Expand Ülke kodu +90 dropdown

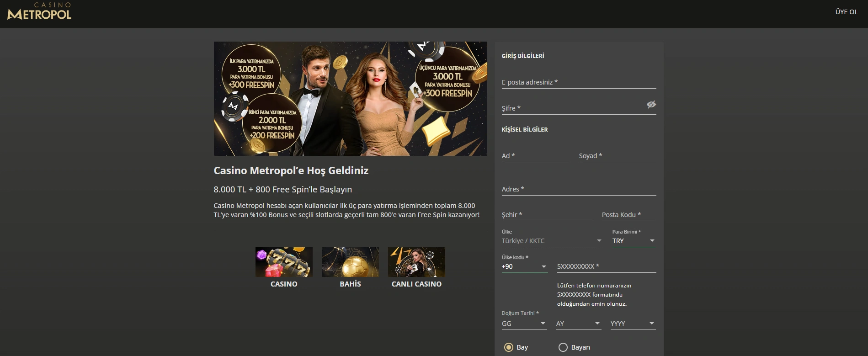point(524,266)
